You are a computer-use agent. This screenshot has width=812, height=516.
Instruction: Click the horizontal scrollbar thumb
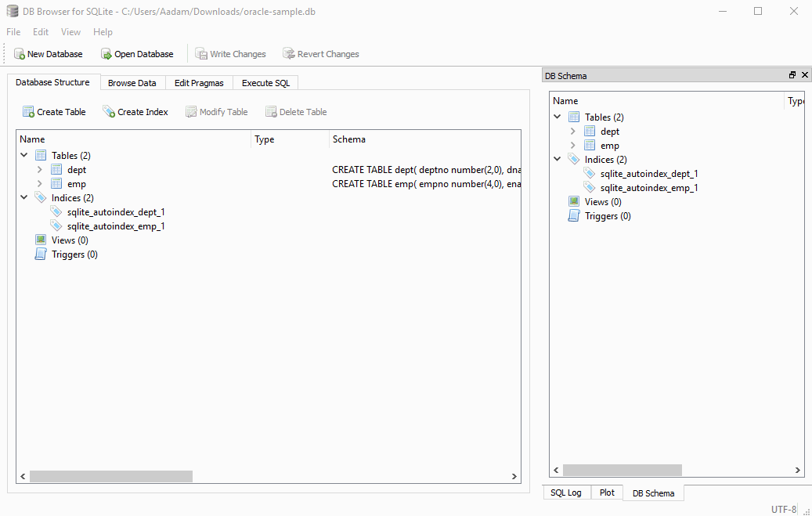[x=110, y=475]
